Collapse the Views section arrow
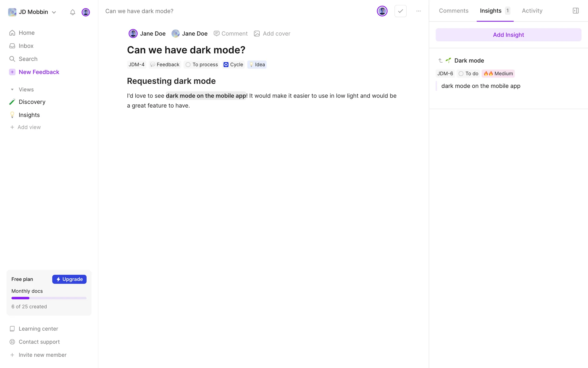 pos(12,90)
